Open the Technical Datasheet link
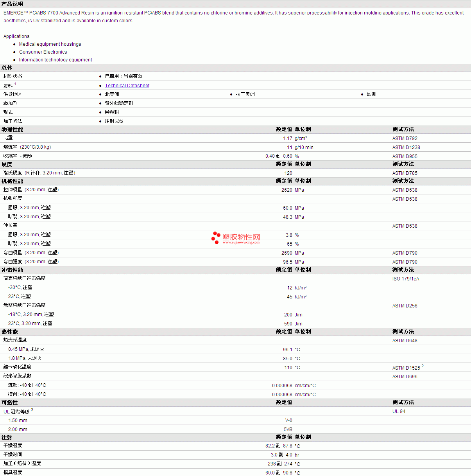 [x=127, y=86]
